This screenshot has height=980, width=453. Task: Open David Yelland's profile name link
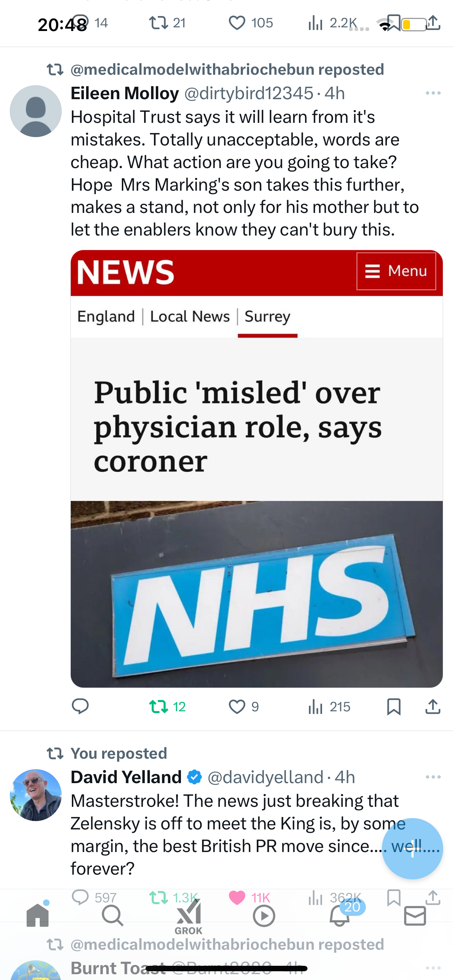pos(126,777)
